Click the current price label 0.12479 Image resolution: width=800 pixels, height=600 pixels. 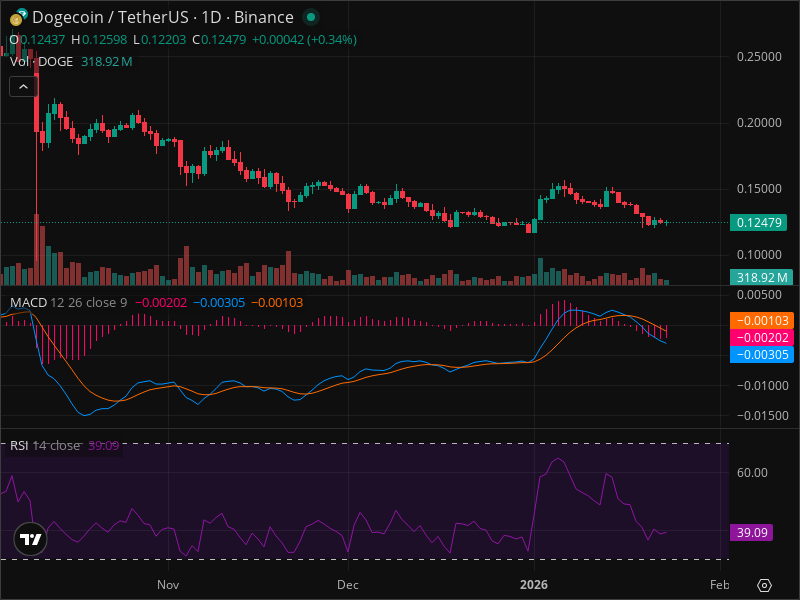click(758, 222)
